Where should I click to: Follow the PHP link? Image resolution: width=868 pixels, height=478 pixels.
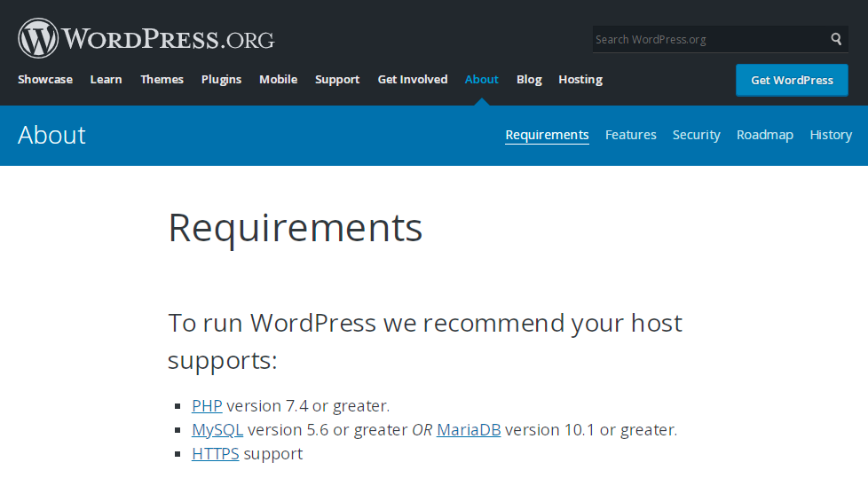pos(207,405)
